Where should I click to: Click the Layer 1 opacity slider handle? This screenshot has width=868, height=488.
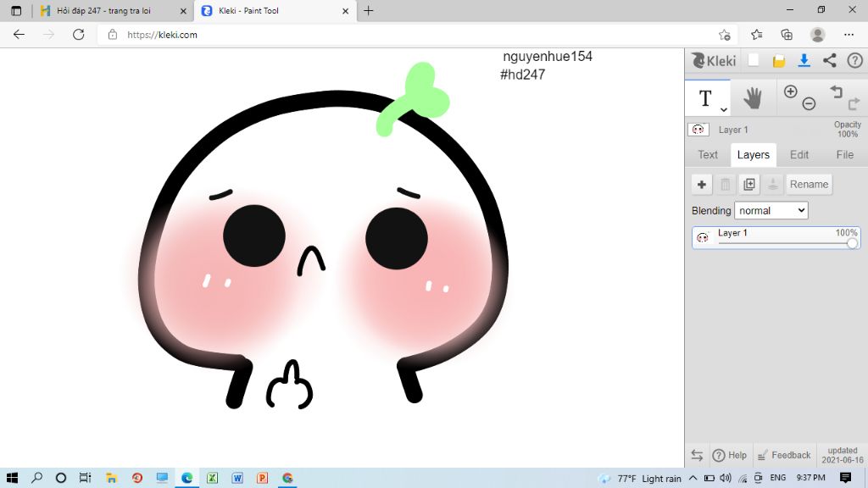(852, 243)
